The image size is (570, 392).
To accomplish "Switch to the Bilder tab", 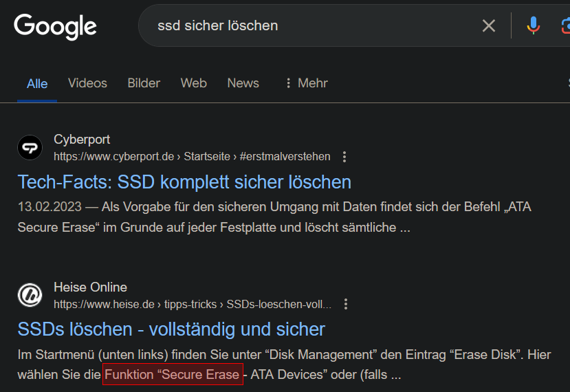I will point(144,83).
